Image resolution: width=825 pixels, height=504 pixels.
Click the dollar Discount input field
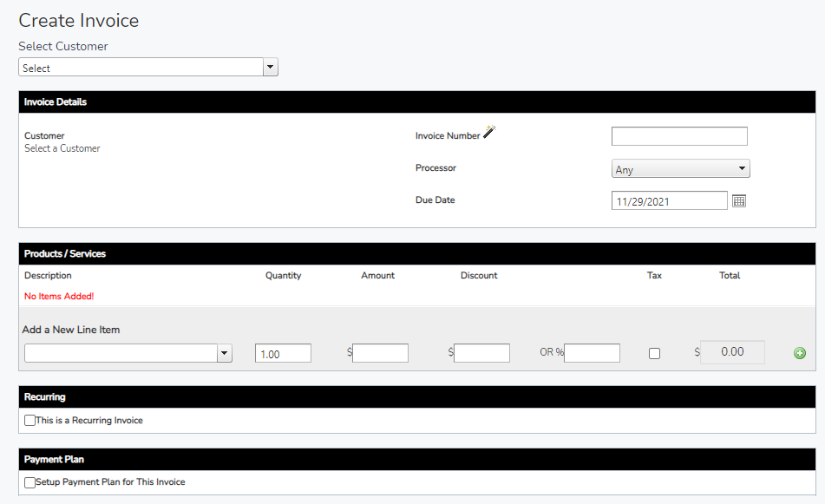click(481, 353)
